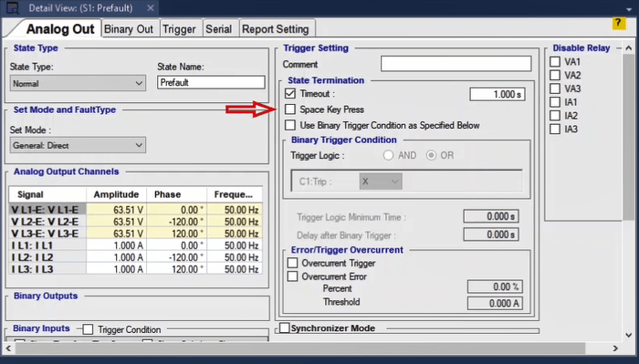Check the Binary Inputs Trigger Condition checkbox
The image size is (639, 364).
88,329
